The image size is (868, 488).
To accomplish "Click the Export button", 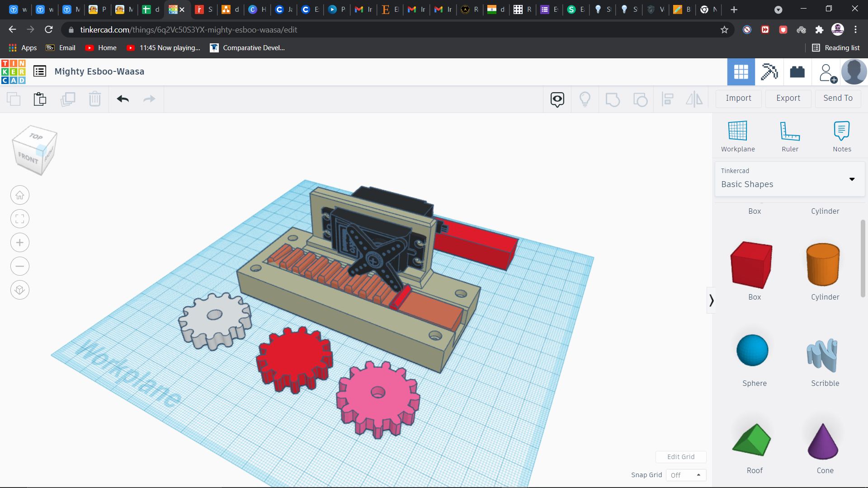I will coord(788,98).
